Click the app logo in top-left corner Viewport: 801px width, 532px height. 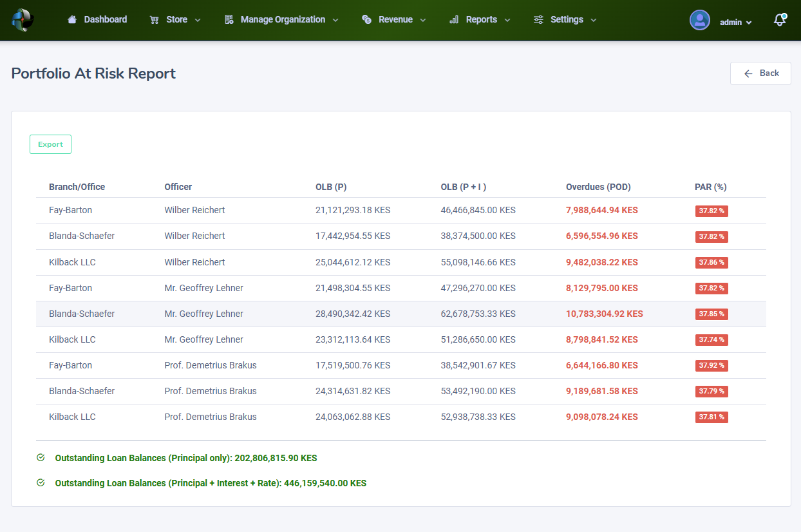(22, 19)
